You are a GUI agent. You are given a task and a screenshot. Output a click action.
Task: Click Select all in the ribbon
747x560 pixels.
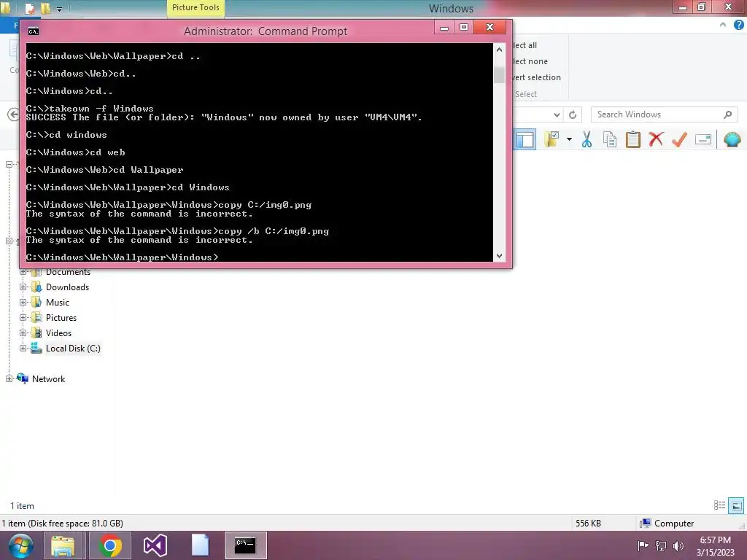tap(525, 45)
